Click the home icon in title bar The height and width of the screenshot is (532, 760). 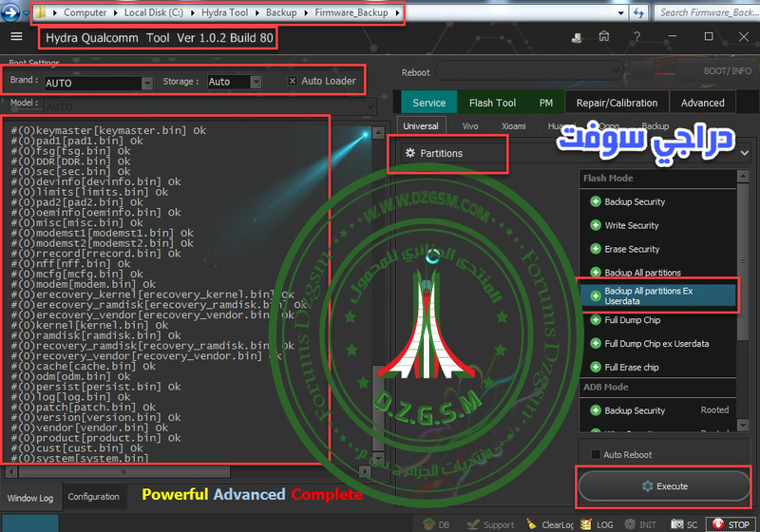pos(604,37)
